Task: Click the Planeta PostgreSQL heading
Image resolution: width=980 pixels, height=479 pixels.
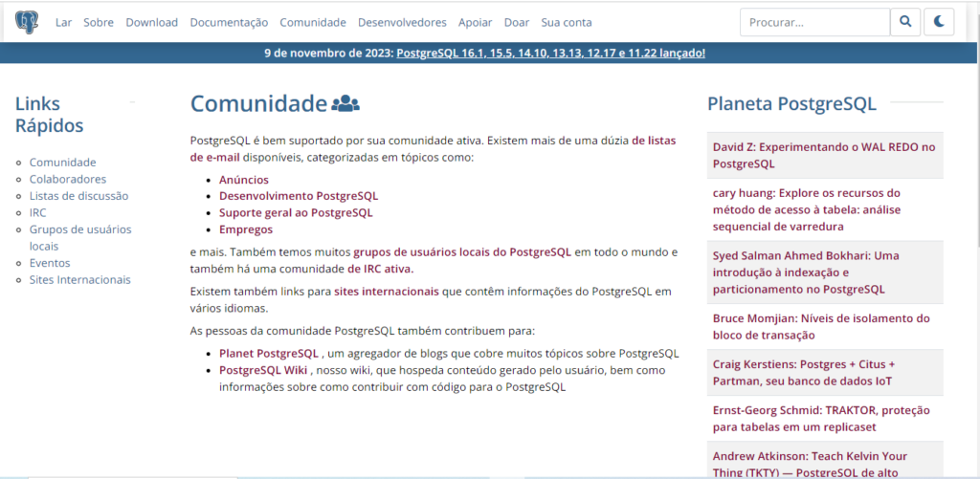Action: [791, 103]
